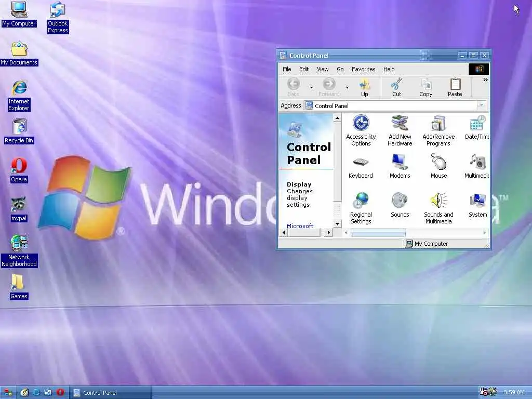Expand the Forward history dropdown arrow

click(x=347, y=87)
